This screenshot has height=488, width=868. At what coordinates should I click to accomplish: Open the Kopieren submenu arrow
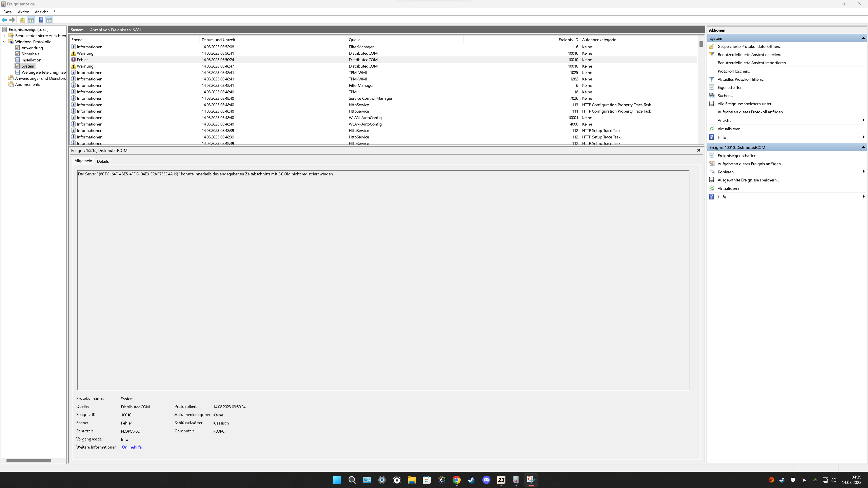863,172
